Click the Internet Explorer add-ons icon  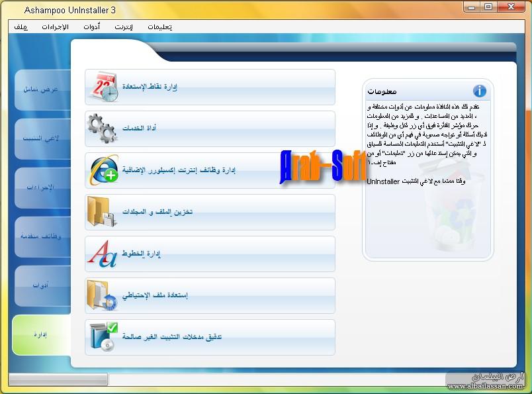(104, 170)
